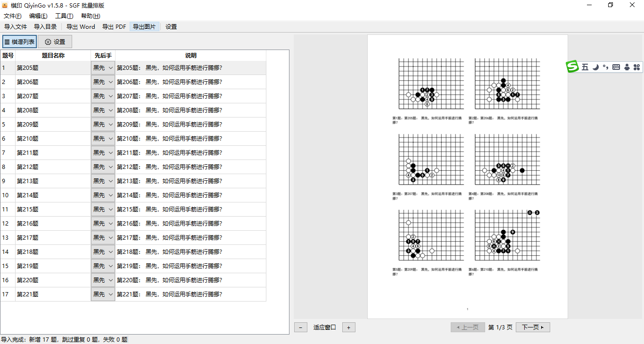This screenshot has height=344, width=644.
Task: Select the Go diagram for 第208题 in preview
Action: pos(507,159)
